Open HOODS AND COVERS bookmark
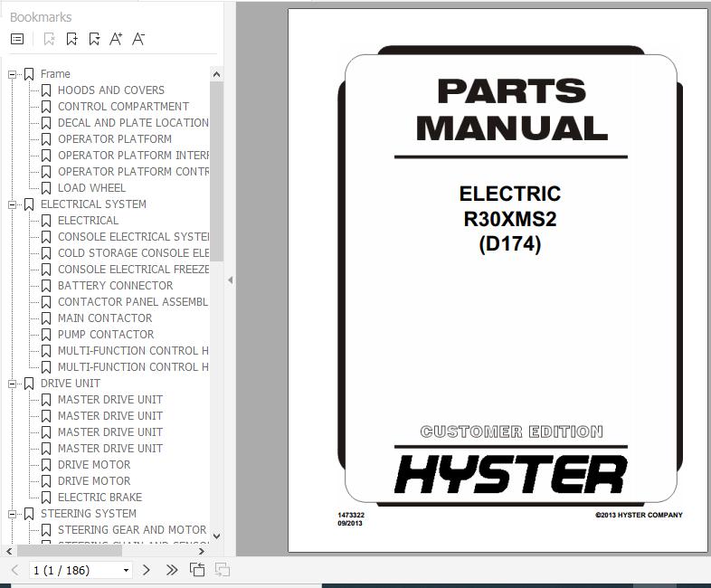 click(111, 90)
